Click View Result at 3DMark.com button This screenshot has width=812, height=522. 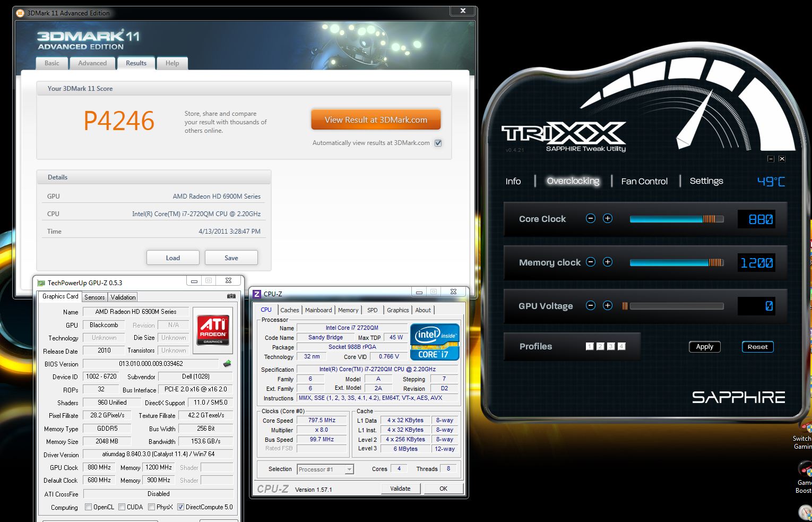tap(376, 120)
